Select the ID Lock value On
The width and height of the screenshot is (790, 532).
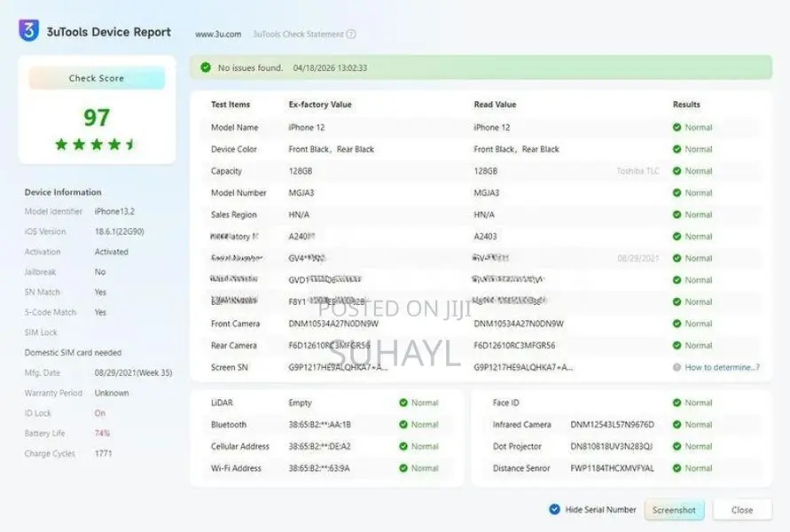pos(100,413)
